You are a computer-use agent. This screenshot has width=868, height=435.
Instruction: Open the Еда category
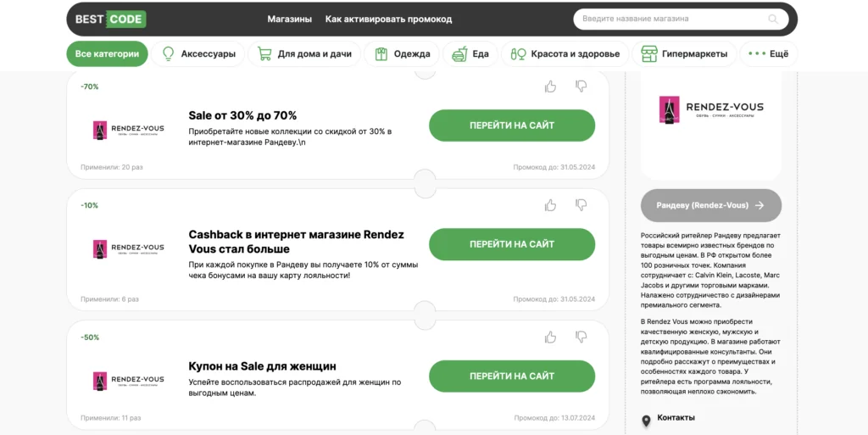[470, 54]
